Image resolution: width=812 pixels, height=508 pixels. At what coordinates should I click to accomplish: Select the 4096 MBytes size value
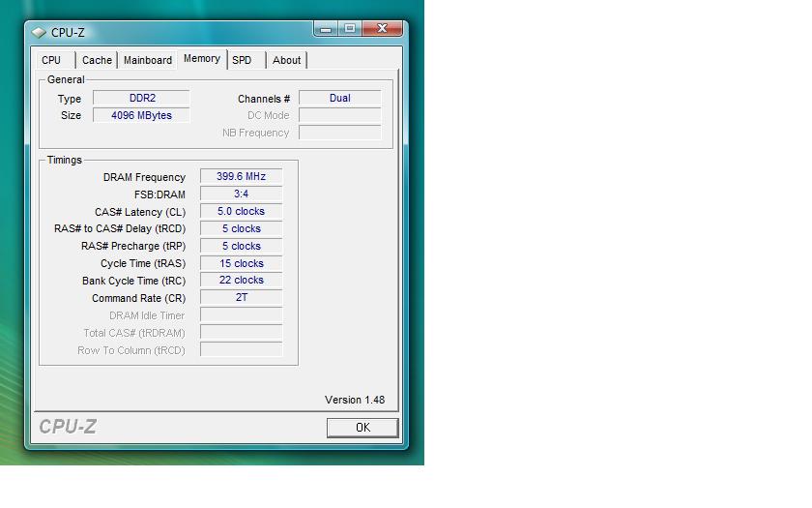pos(141,115)
